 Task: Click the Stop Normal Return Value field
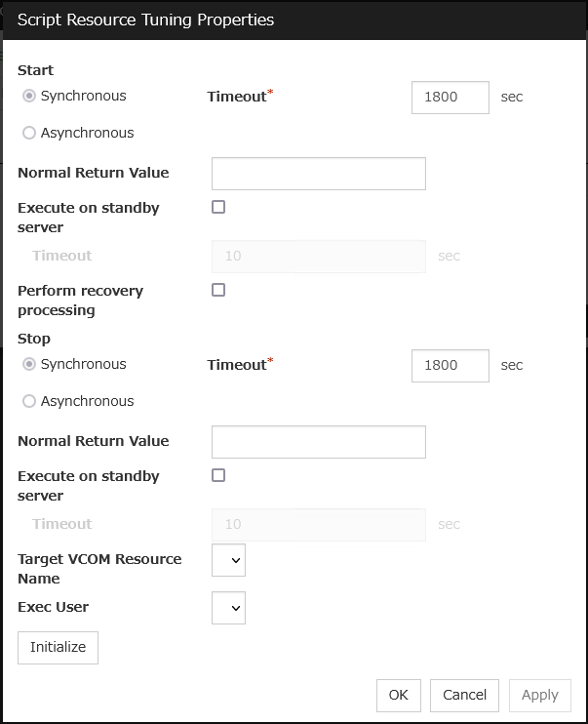pyautogui.click(x=318, y=442)
